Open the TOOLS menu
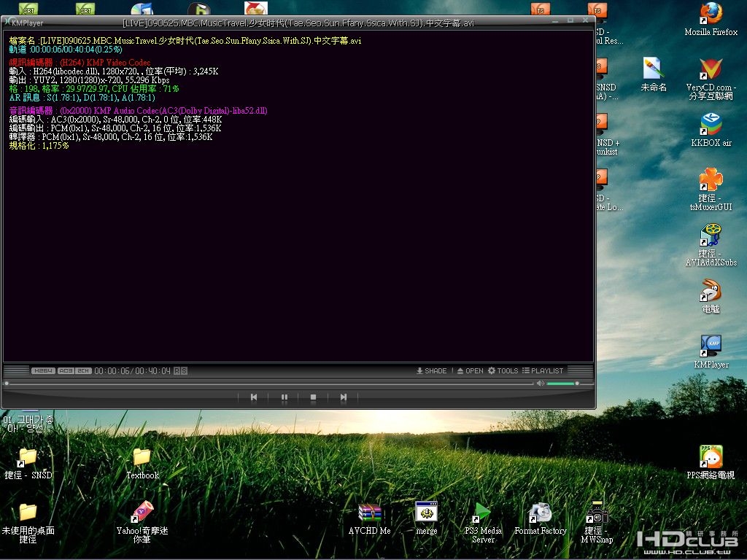This screenshot has width=747, height=560. click(x=503, y=371)
